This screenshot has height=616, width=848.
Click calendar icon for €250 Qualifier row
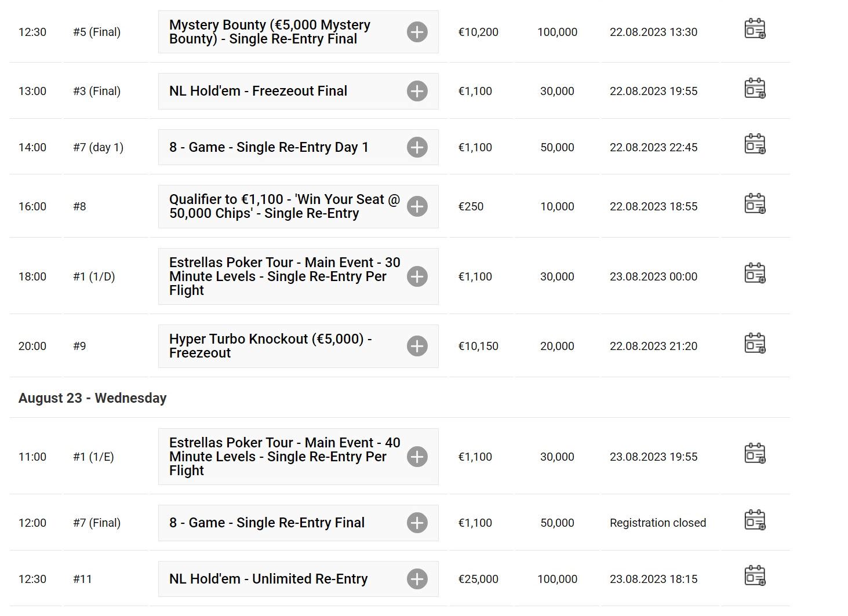pos(755,204)
